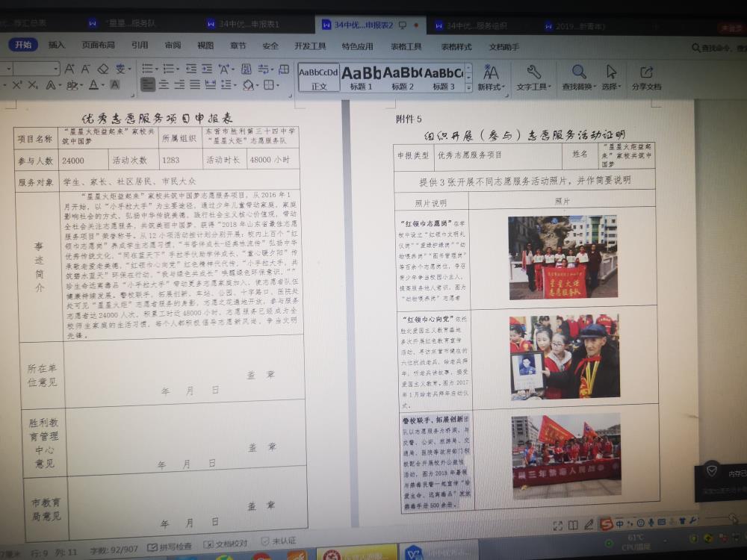The height and width of the screenshot is (560, 747).
Task: Click the character shading icon
Action: click(x=115, y=85)
